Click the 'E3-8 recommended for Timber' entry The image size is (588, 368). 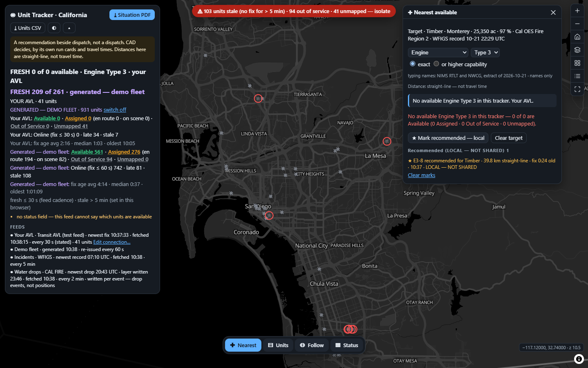coord(481,164)
